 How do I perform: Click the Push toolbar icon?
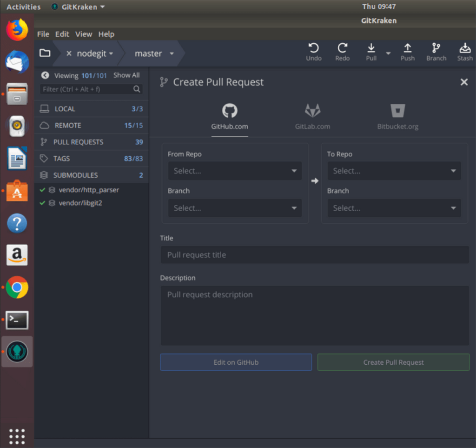pos(408,51)
